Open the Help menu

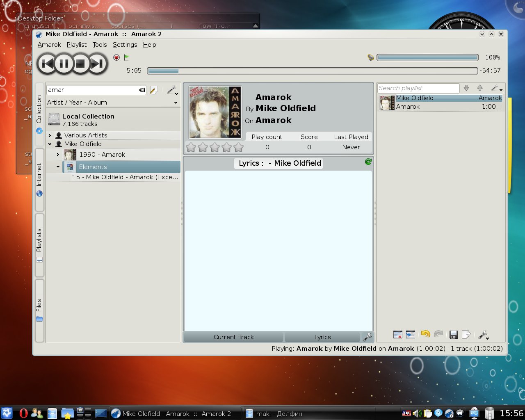click(150, 45)
